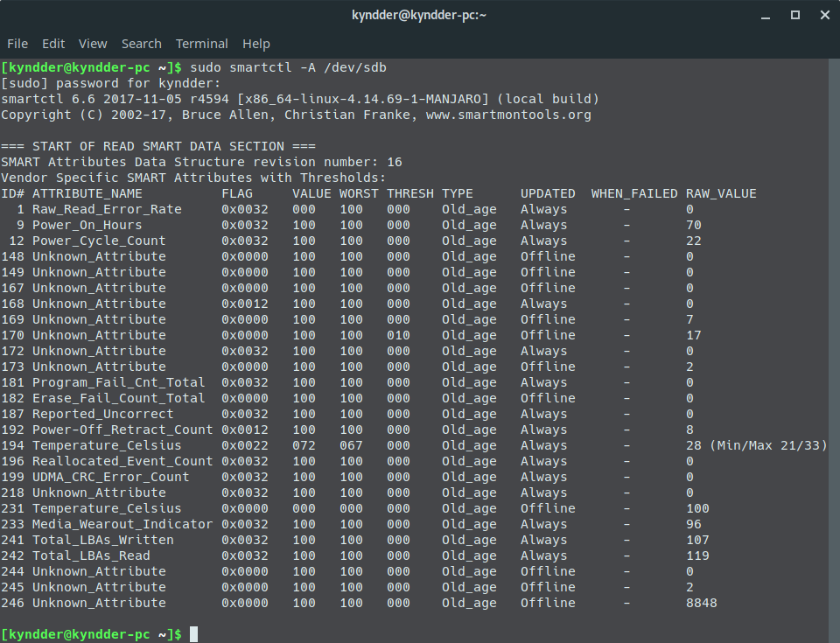This screenshot has height=643, width=840.
Task: Click worst value 067 in row 194
Action: 351,445
